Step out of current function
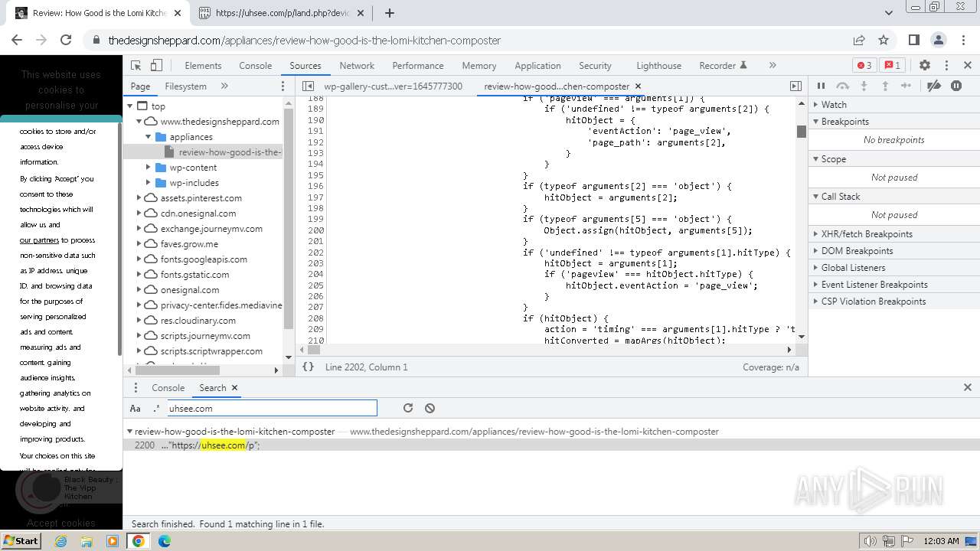Screen dimensions: 980x551 pos(885,86)
